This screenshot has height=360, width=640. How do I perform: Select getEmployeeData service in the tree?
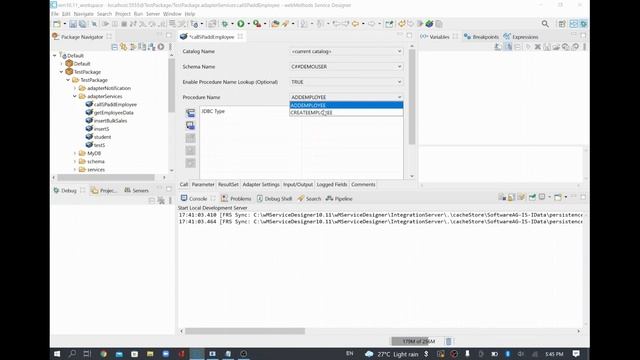113,113
